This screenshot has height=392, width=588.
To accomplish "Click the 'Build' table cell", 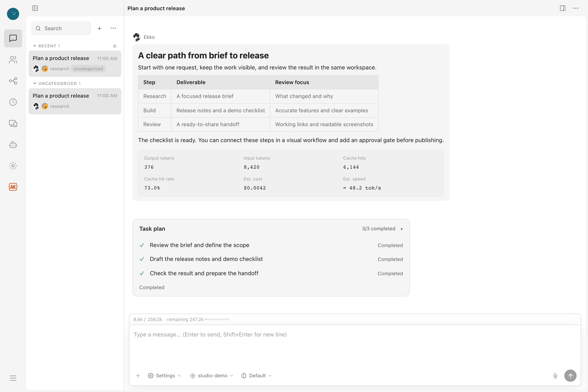I will click(155, 110).
